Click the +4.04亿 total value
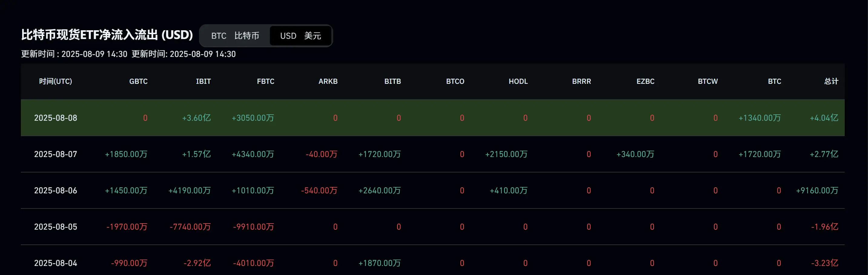 tap(824, 118)
